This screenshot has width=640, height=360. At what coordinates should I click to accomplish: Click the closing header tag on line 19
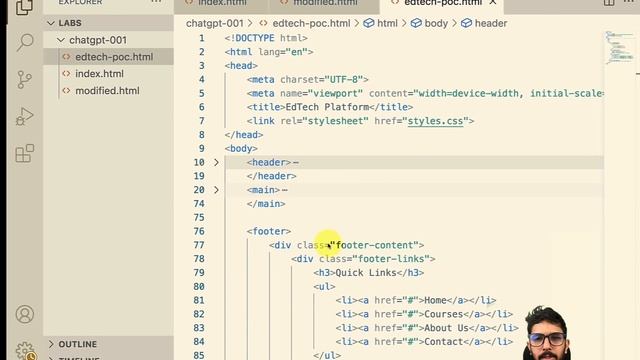(x=271, y=176)
